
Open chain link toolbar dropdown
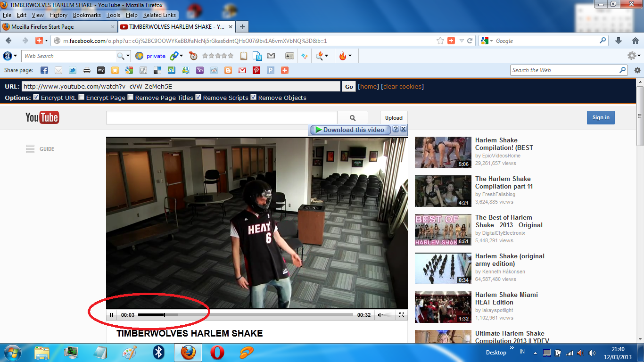coord(176,56)
